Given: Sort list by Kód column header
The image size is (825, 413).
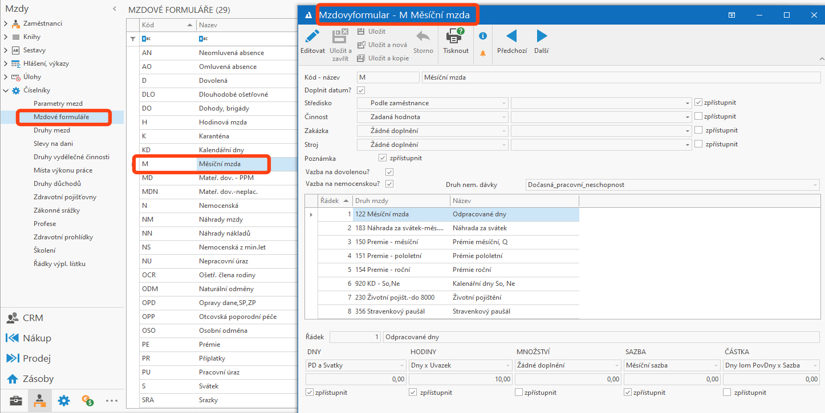Looking at the screenshot, I should click(x=167, y=25).
